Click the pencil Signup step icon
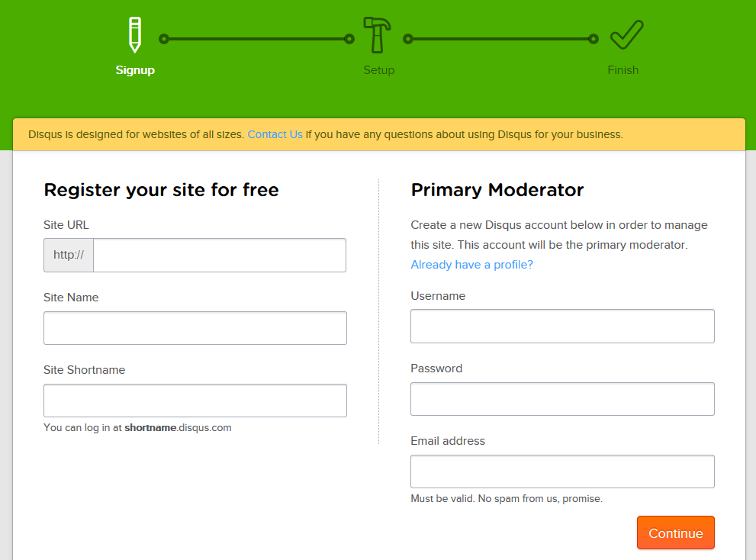Viewport: 756px width, 560px height. tap(135, 34)
